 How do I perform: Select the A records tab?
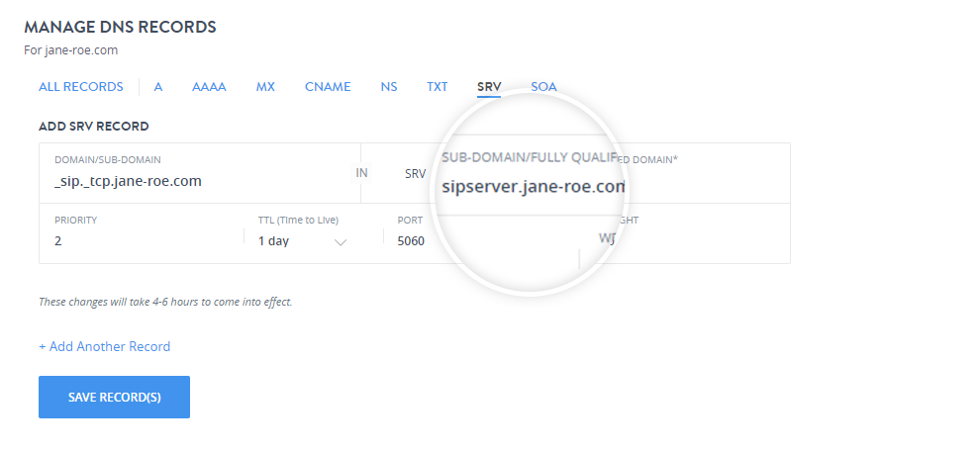[158, 87]
